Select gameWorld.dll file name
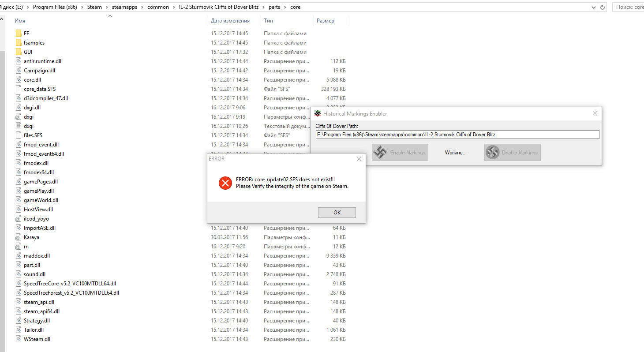Viewport: 644px width, 352px height. (x=41, y=200)
